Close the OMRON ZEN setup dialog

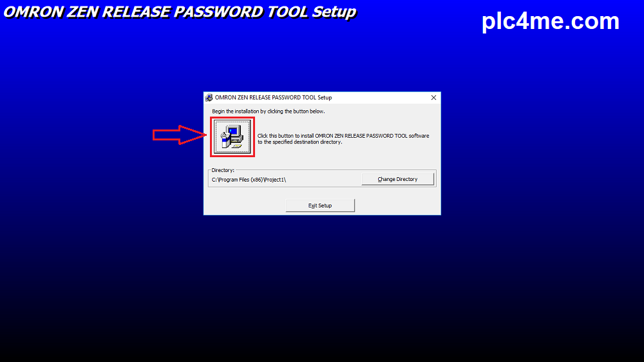click(x=433, y=98)
